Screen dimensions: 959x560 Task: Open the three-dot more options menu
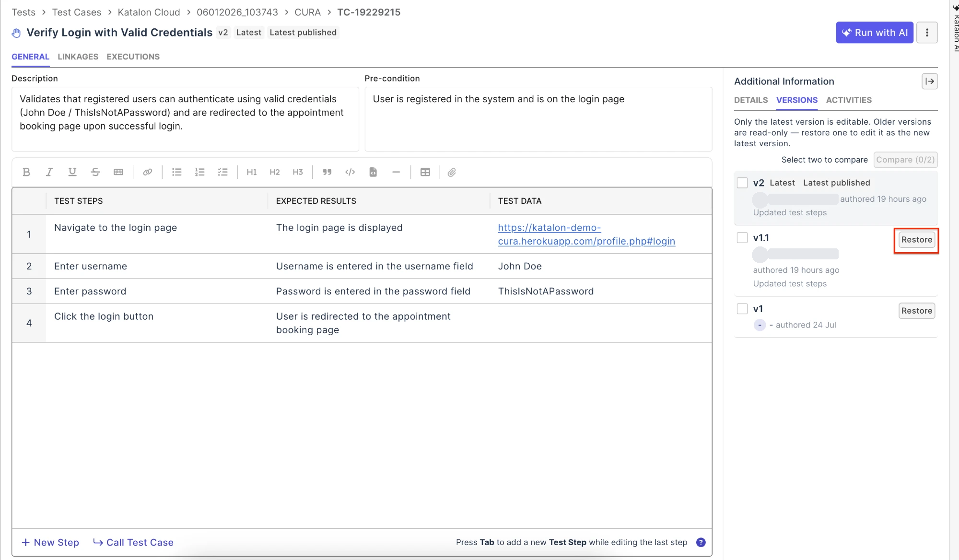[x=927, y=33]
